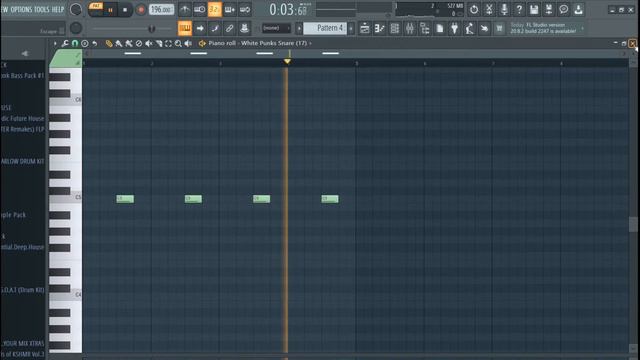The image size is (640, 360).
Task: Click the piano roll playback speaker tool
Action: 188,43
